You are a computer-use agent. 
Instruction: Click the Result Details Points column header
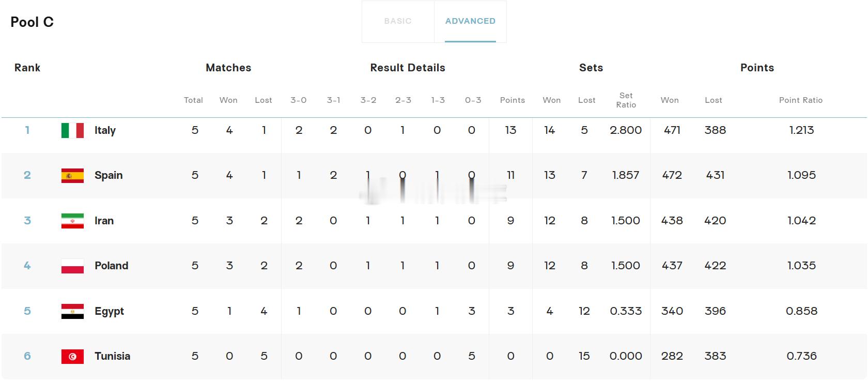tap(512, 100)
